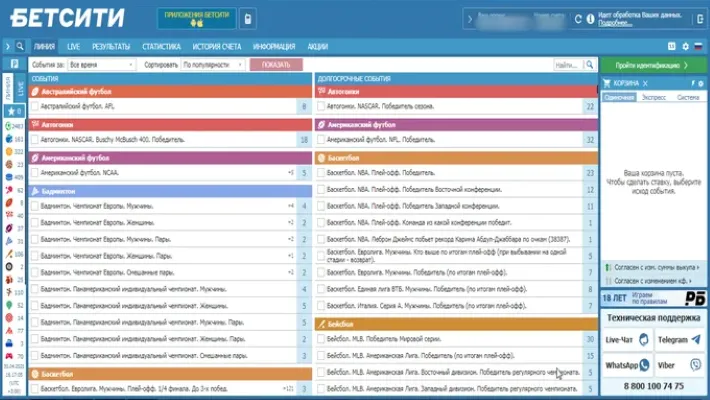The height and width of the screenshot is (400, 710).
Task: Go to РЕЗУЛЬТАТЫ tab
Action: pos(111,46)
